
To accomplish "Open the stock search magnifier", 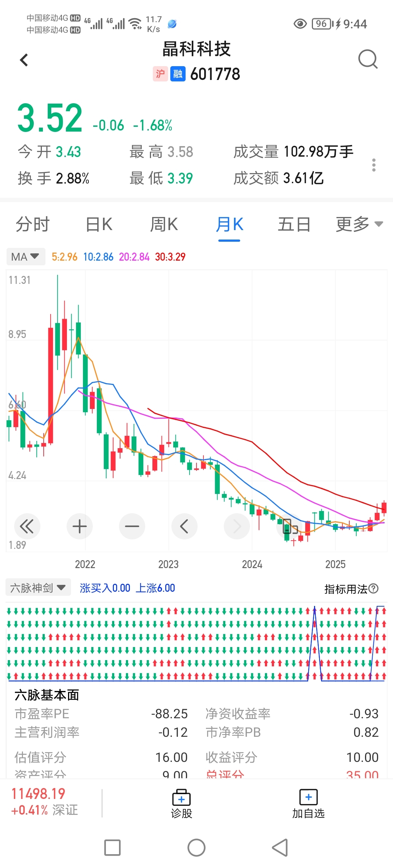I will coord(368,59).
